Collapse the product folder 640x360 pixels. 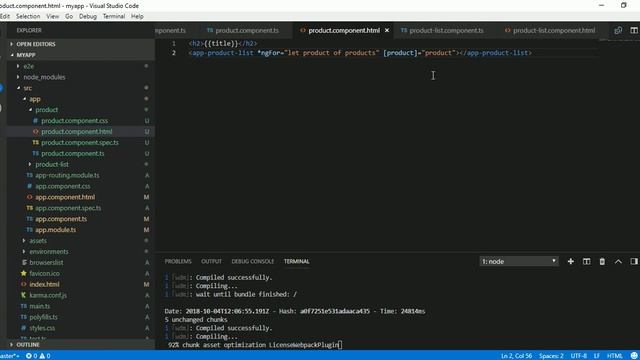(46, 110)
